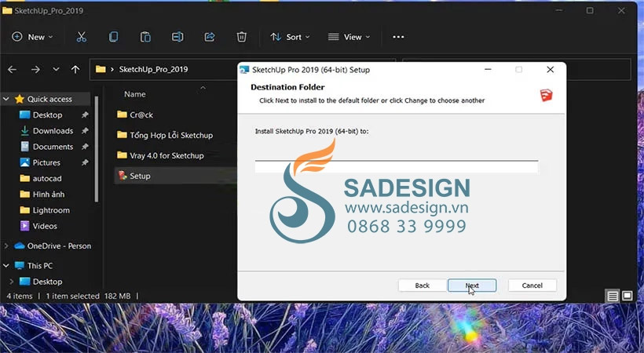The image size is (644, 353).
Task: Click the Delete trash icon in Explorer
Action: coord(242,37)
